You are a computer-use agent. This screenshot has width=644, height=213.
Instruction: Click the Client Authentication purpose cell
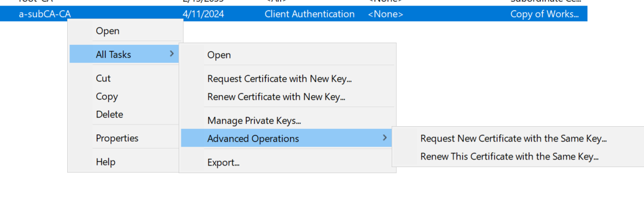pos(309,14)
